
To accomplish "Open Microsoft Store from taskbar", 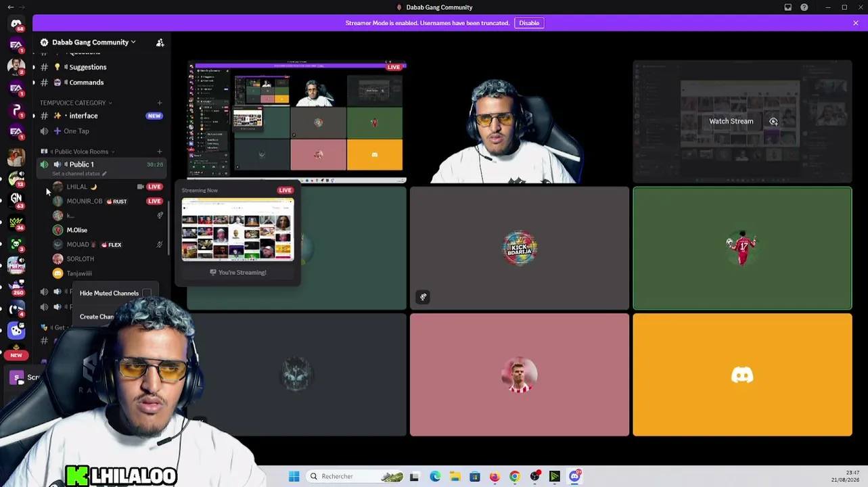I will pos(475,476).
